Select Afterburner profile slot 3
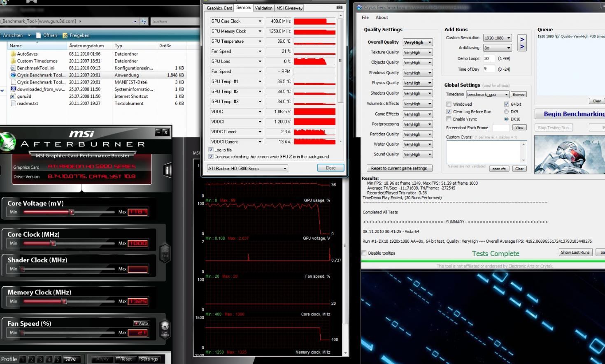This screenshot has height=364, width=605. click(40, 359)
